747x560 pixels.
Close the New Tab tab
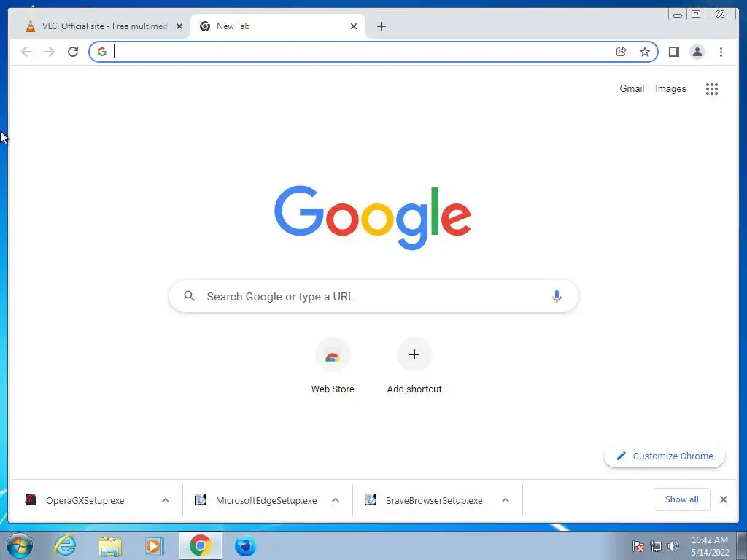pos(354,27)
